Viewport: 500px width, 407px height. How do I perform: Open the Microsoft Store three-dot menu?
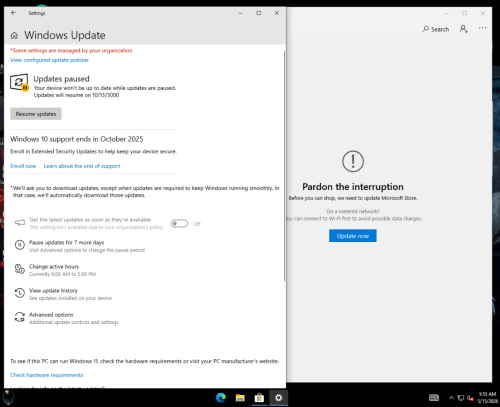pos(482,28)
